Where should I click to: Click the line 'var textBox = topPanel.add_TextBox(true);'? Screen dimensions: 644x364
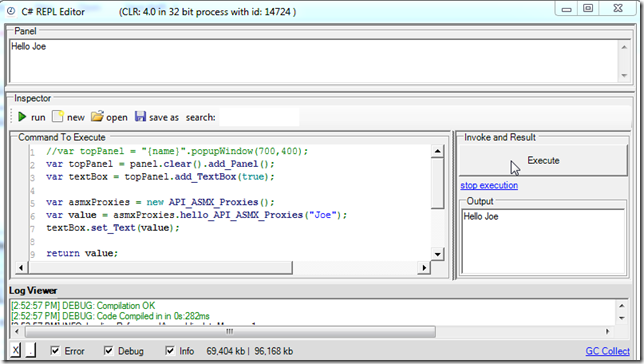click(x=160, y=177)
